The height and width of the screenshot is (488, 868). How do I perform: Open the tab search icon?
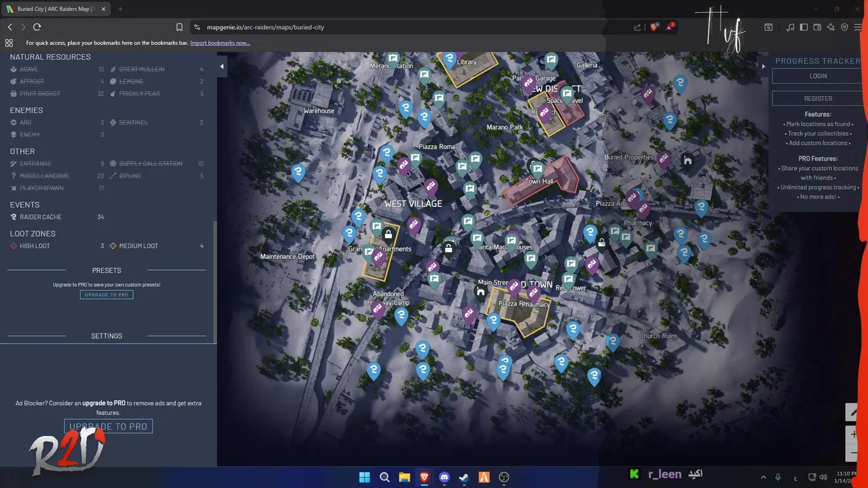768,27
